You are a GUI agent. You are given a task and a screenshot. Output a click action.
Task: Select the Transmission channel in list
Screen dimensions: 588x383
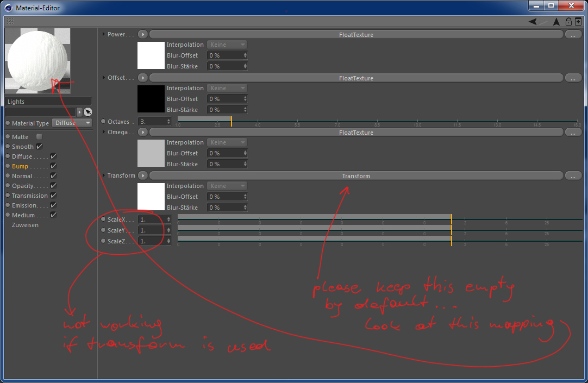(x=30, y=196)
